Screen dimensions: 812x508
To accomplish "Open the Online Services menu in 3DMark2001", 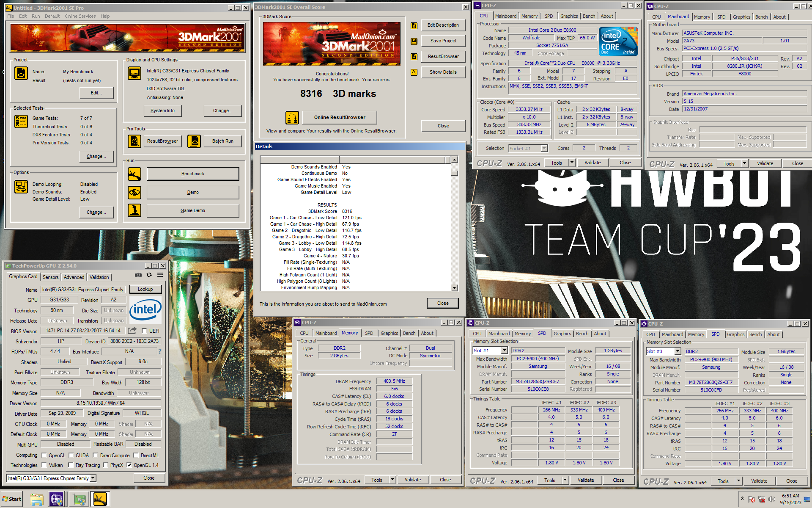I will click(x=80, y=16).
